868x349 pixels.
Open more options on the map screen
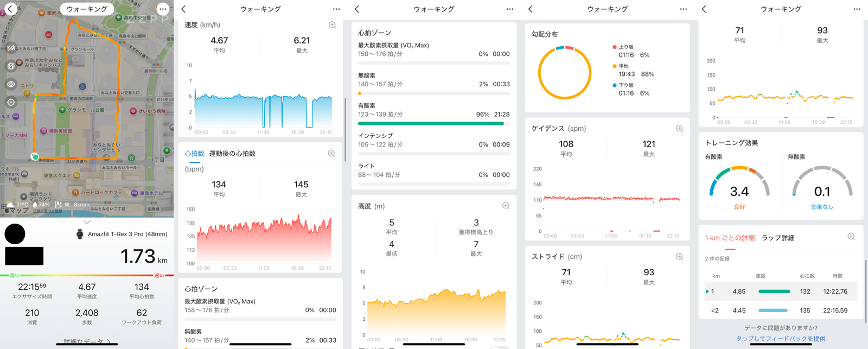click(162, 9)
